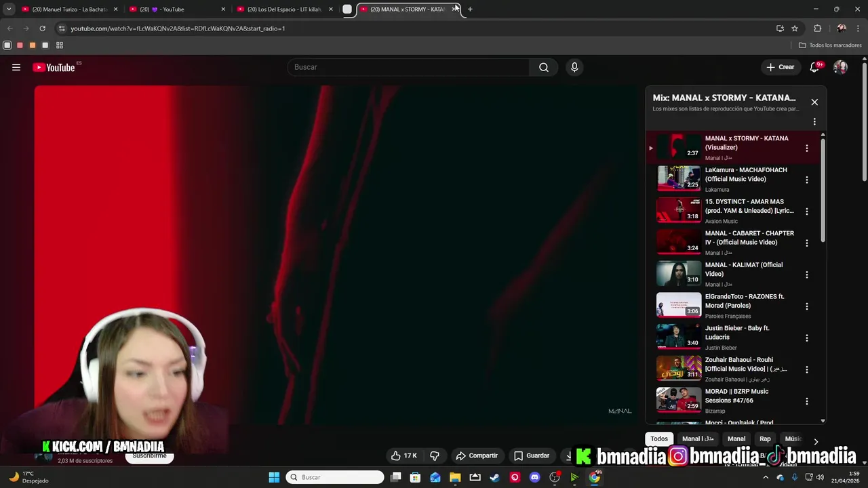Click the search magnifier button
This screenshot has width=868, height=488.
coord(544,67)
